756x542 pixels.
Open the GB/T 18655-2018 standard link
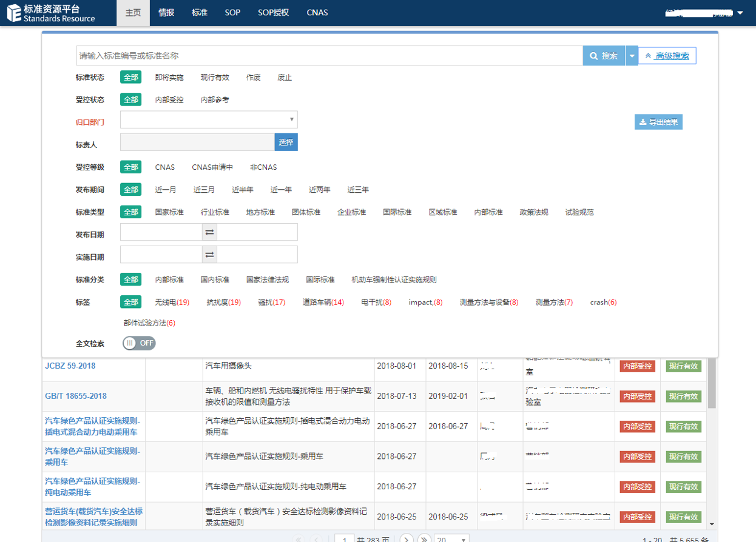(76, 396)
